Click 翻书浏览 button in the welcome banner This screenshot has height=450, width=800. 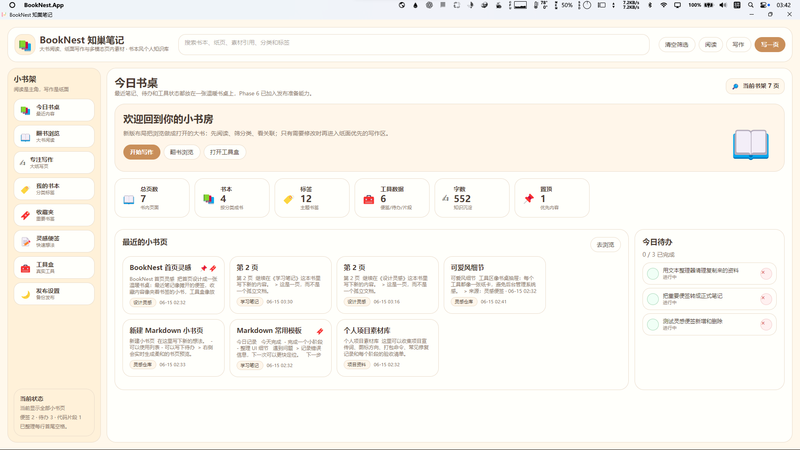pyautogui.click(x=182, y=152)
